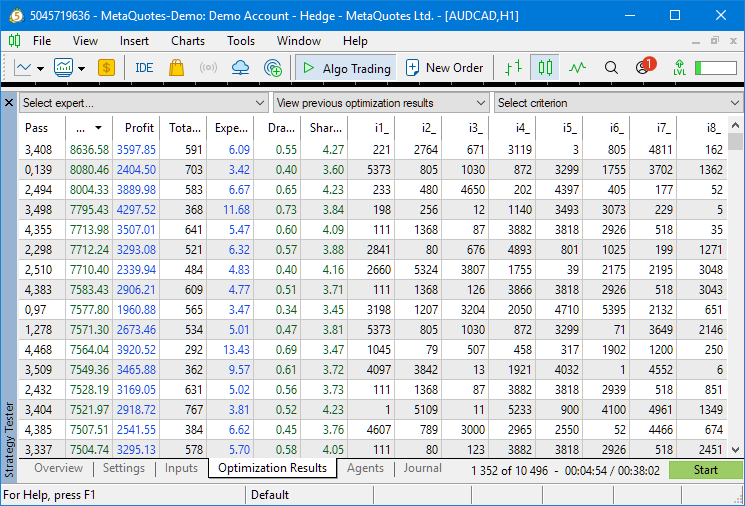Open the IDE MetaEditor icon
Screen dimensions: 745x506
click(x=144, y=68)
